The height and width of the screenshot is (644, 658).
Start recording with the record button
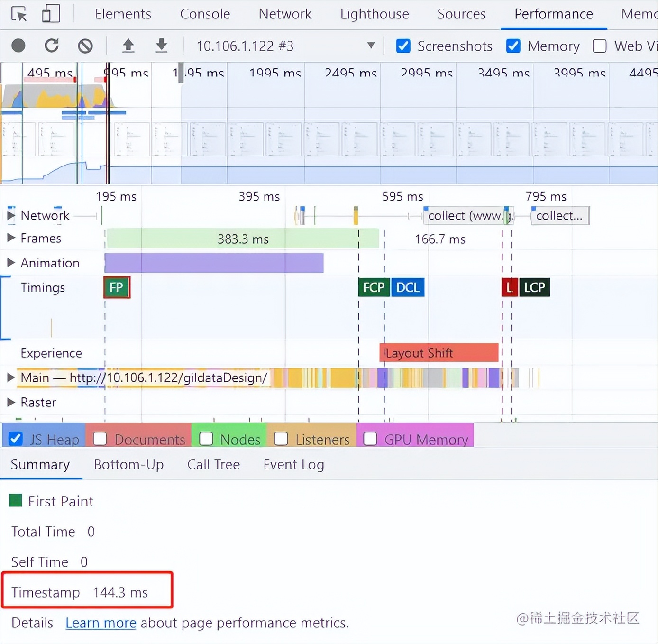point(18,46)
